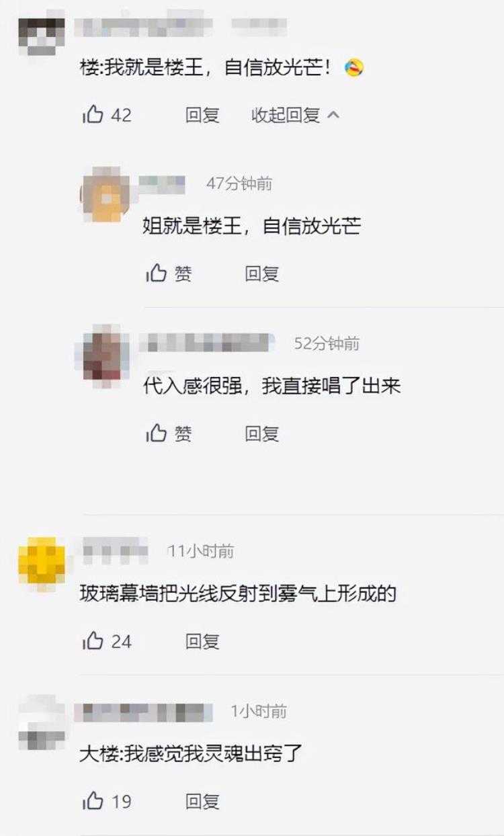Click the laughing emoji in first comment
Viewport: 504px width, 836px height.
point(354,68)
